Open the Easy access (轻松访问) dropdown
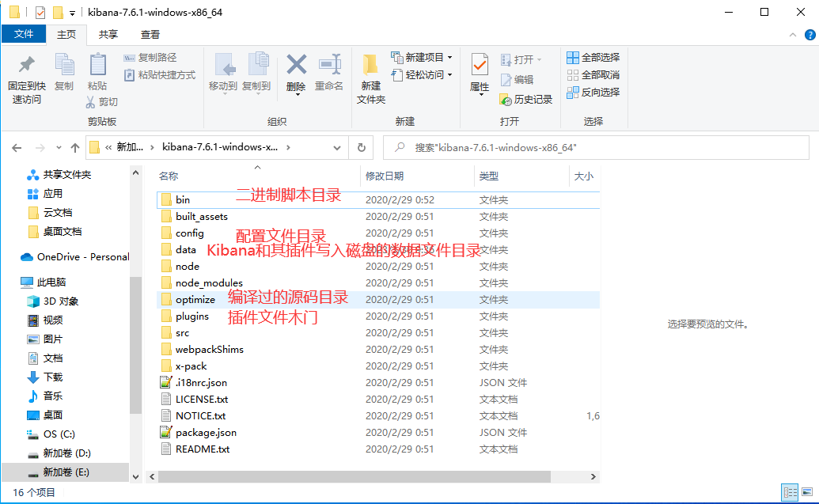 [421, 74]
